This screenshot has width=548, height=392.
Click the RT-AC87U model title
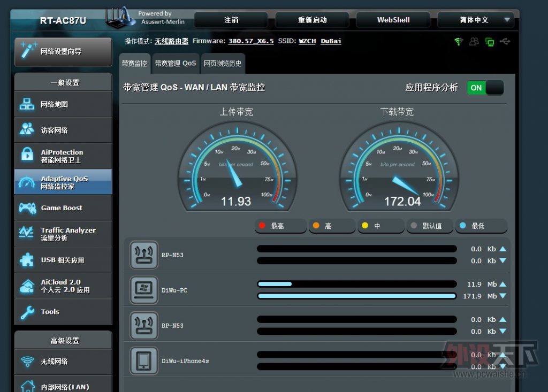pyautogui.click(x=63, y=21)
